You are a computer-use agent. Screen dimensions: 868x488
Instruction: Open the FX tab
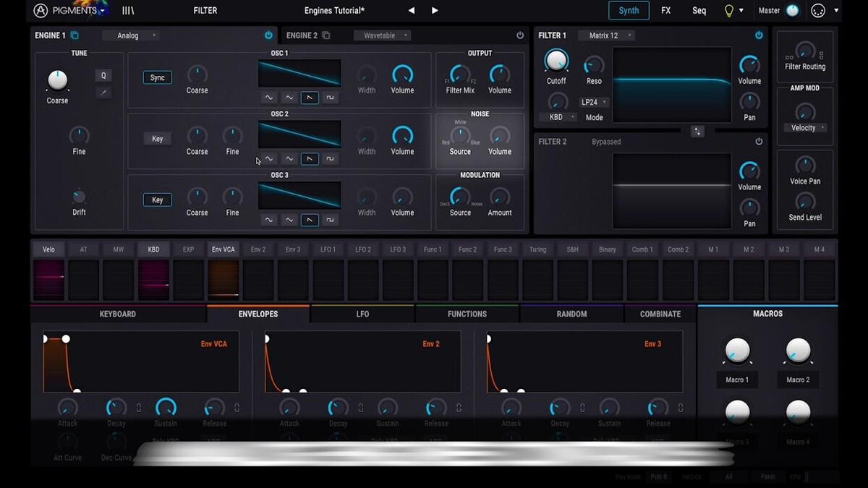click(x=665, y=11)
